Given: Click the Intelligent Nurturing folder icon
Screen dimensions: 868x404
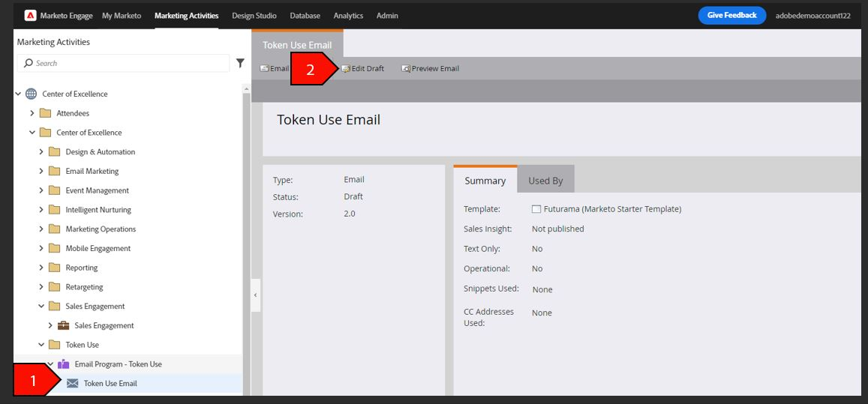Looking at the screenshot, I should 54,210.
